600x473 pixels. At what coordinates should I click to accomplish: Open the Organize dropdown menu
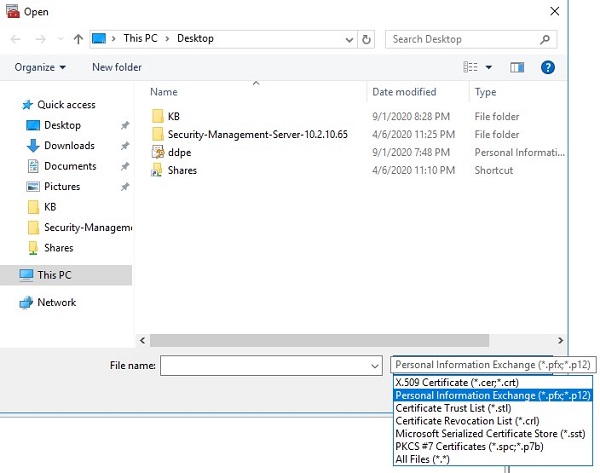[x=40, y=67]
